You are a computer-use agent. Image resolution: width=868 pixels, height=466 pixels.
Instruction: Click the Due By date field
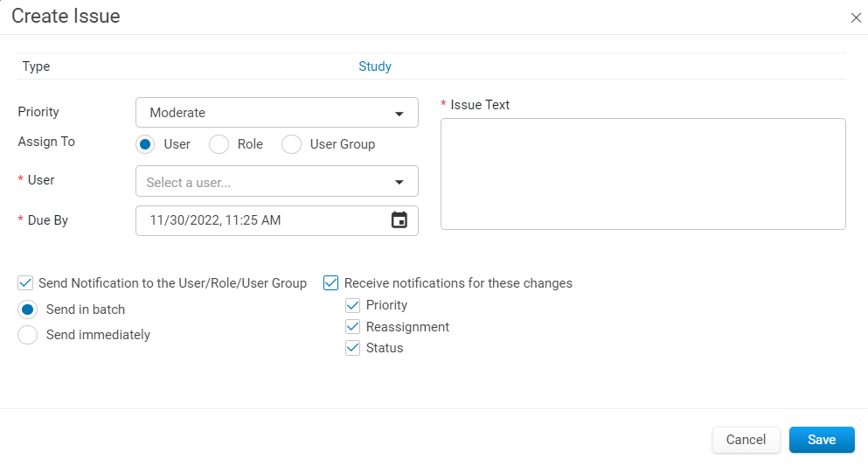(277, 220)
